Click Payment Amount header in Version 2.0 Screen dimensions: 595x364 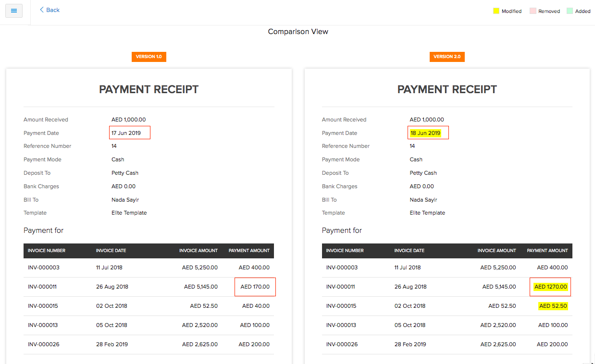click(547, 251)
